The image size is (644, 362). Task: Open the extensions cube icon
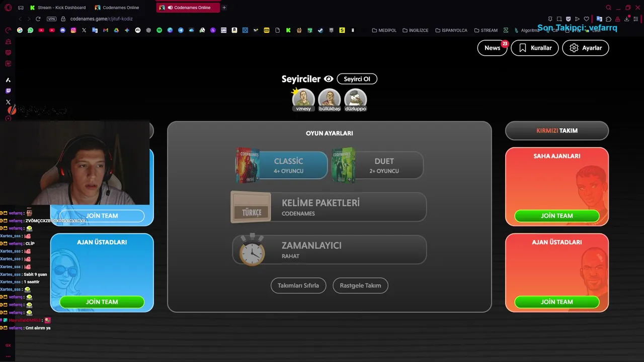[x=609, y=19]
